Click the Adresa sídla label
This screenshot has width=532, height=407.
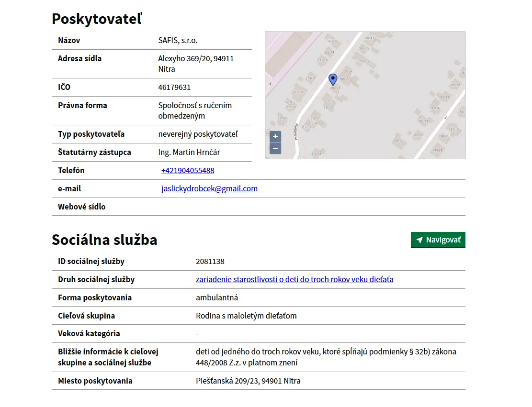click(x=79, y=59)
